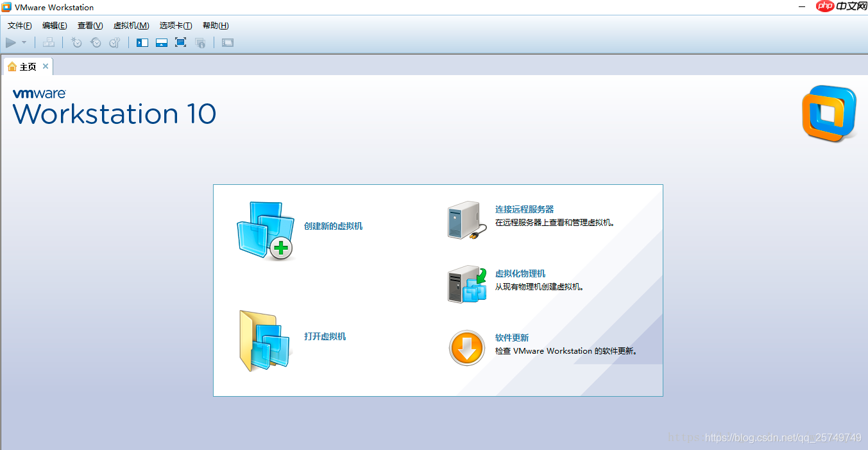
Task: Click the Send Ctrl+Alt+Del toolbar icon
Action: click(49, 42)
